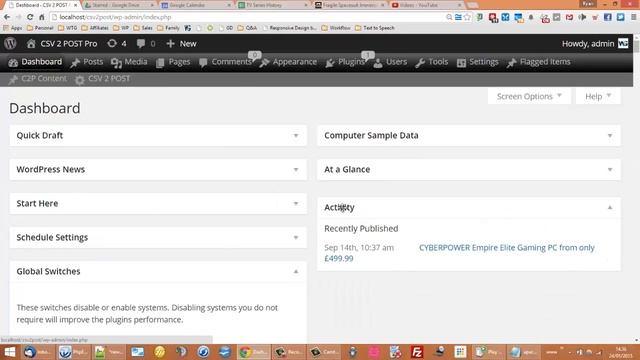Open Appearance menu
The image size is (640, 360).
pyautogui.click(x=289, y=62)
